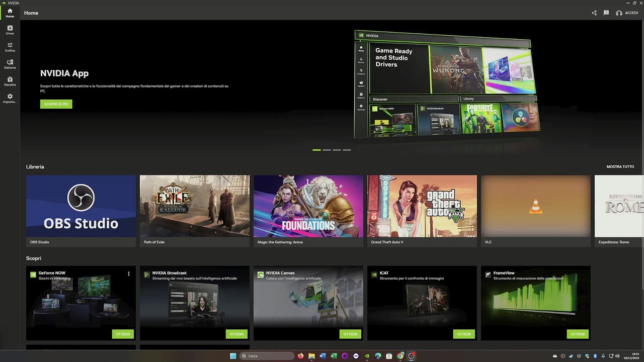Open GeForce NOW card three-dot menu
The image size is (644, 362).
pos(129,274)
